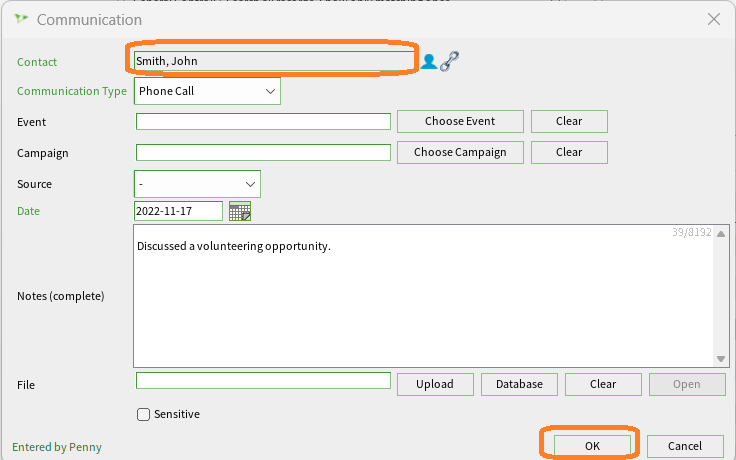Click the Upload file button
This screenshot has height=460, width=736.
pos(435,384)
